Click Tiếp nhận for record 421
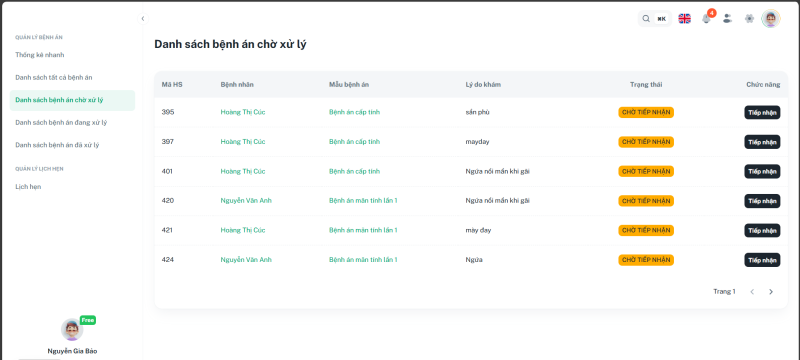This screenshot has height=360, width=800. 762,230
